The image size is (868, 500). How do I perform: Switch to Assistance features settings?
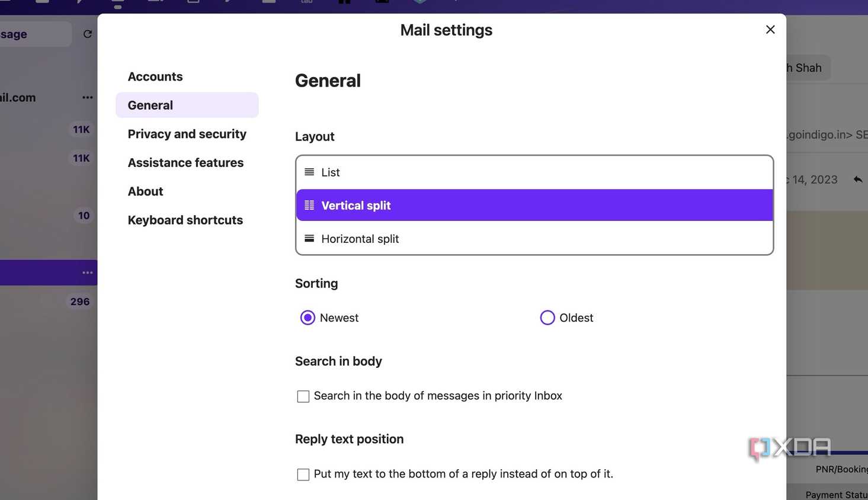pos(185,162)
